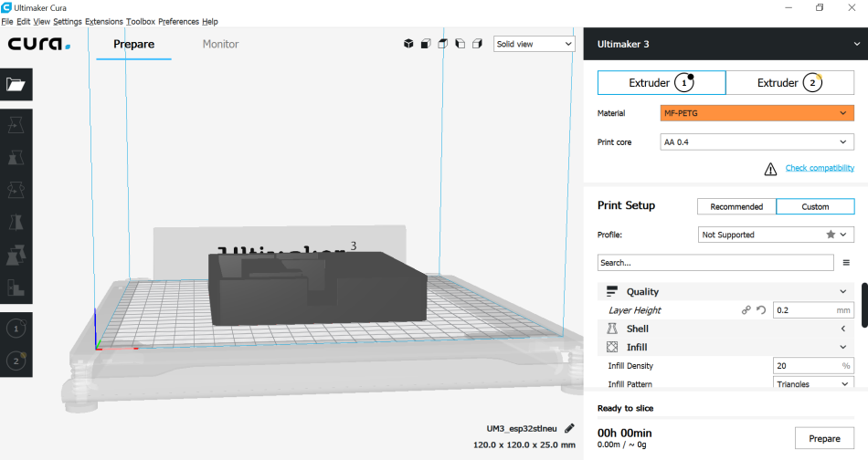The height and width of the screenshot is (460, 868).
Task: Select the Rotate tool in left toolbar
Action: click(x=16, y=190)
